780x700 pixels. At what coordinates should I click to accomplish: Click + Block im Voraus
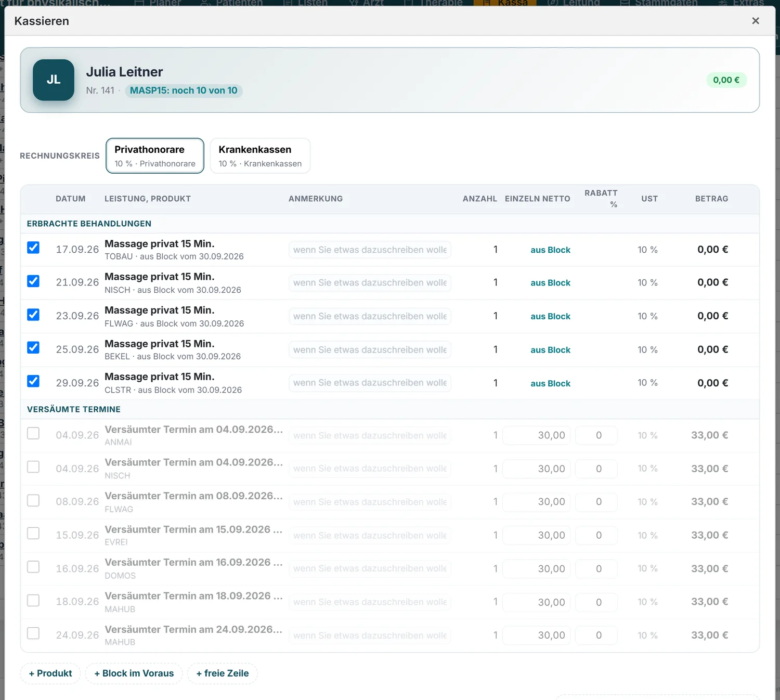click(134, 673)
